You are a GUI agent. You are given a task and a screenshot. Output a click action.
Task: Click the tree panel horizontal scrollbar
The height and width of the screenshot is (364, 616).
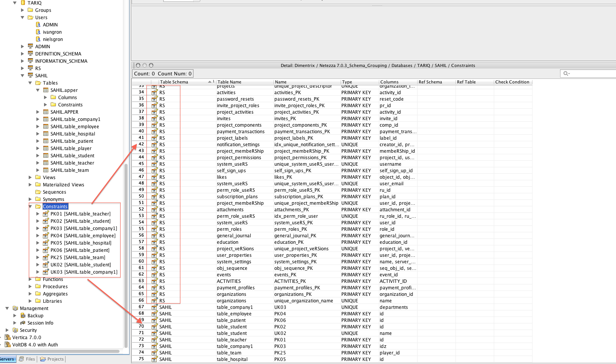coord(60,351)
